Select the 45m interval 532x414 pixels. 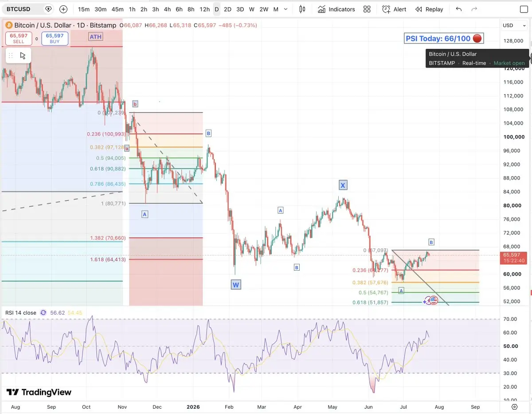117,9
